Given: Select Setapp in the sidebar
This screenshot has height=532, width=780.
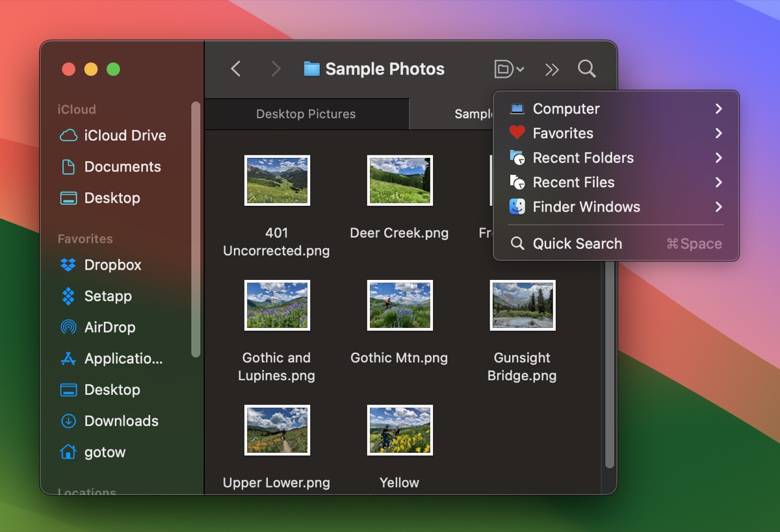Looking at the screenshot, I should (108, 296).
